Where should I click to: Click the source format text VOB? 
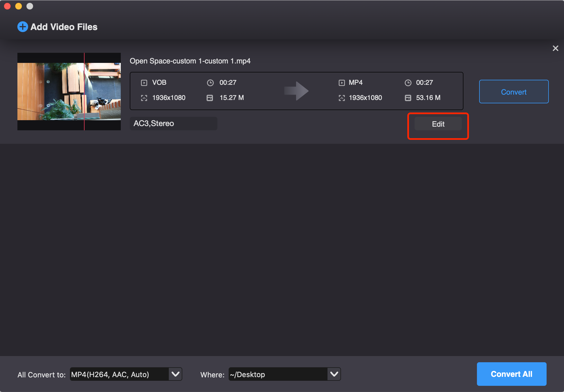click(x=159, y=83)
